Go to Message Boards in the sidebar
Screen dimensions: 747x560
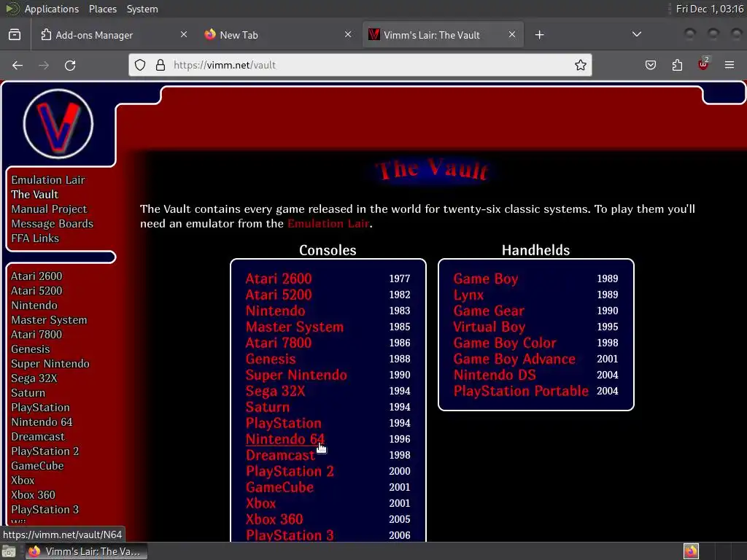coord(53,224)
